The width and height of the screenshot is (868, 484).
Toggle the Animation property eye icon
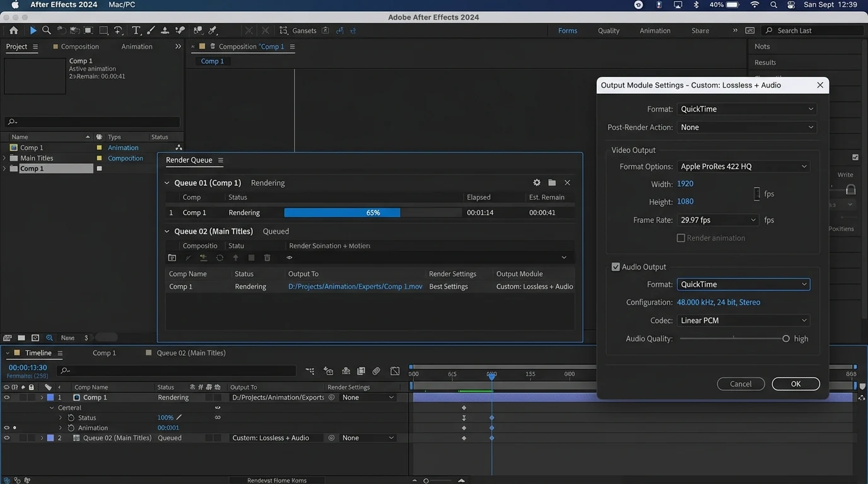7,428
